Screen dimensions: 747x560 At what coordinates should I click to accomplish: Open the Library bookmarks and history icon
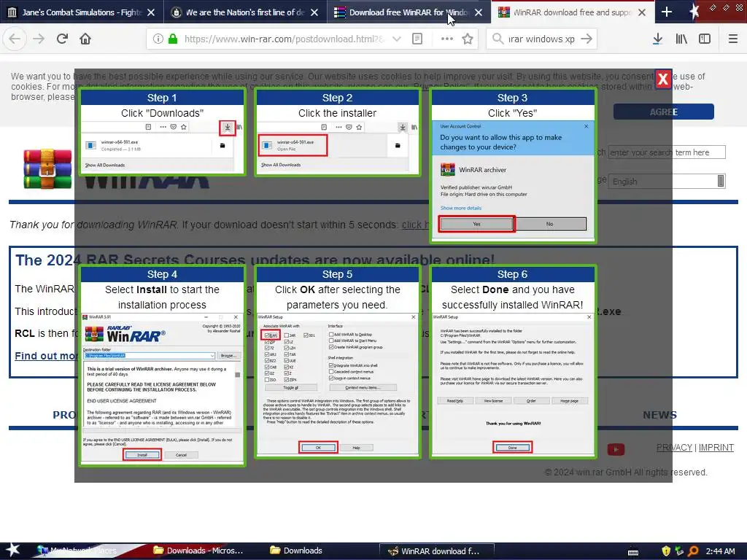681,39
